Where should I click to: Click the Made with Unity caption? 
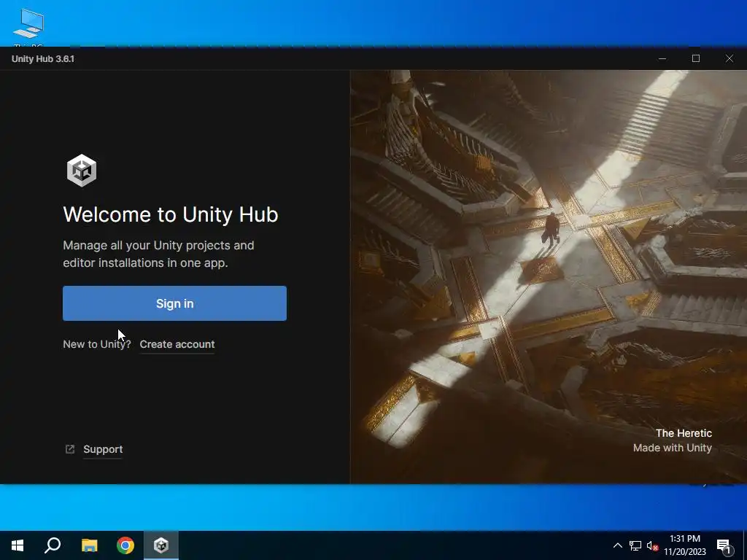tap(672, 448)
